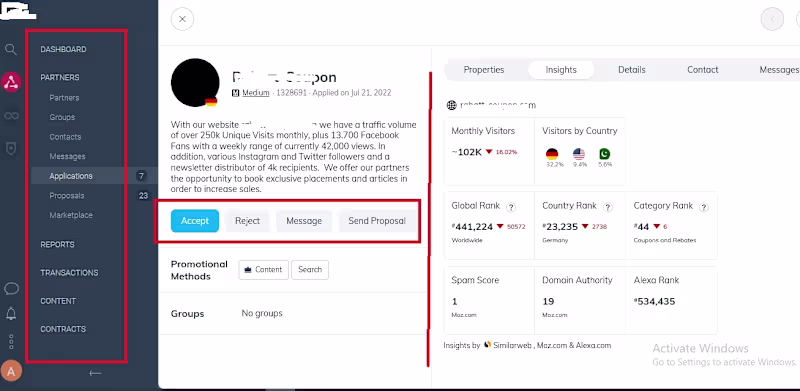The width and height of the screenshot is (800, 391).
Task: Click the search magnifier icon in sidebar
Action: pos(11,50)
